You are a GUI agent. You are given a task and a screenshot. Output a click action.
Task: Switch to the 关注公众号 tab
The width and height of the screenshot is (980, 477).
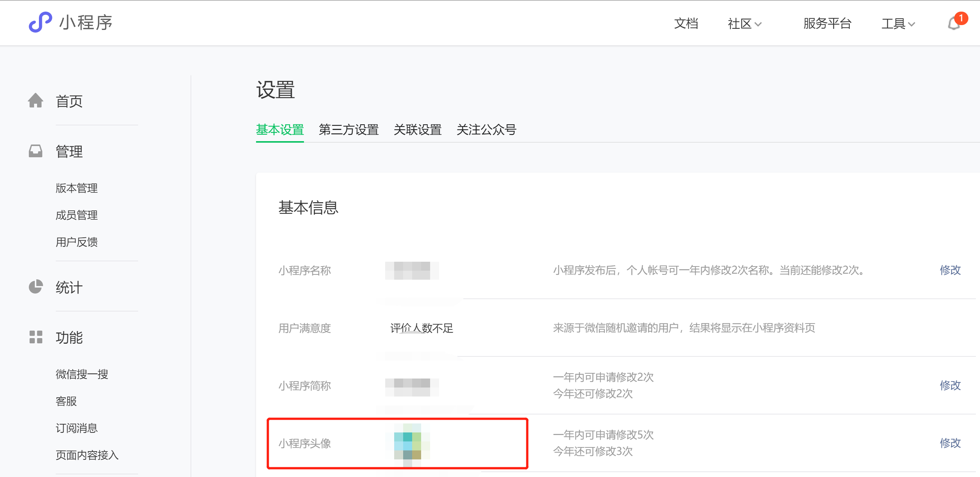486,130
